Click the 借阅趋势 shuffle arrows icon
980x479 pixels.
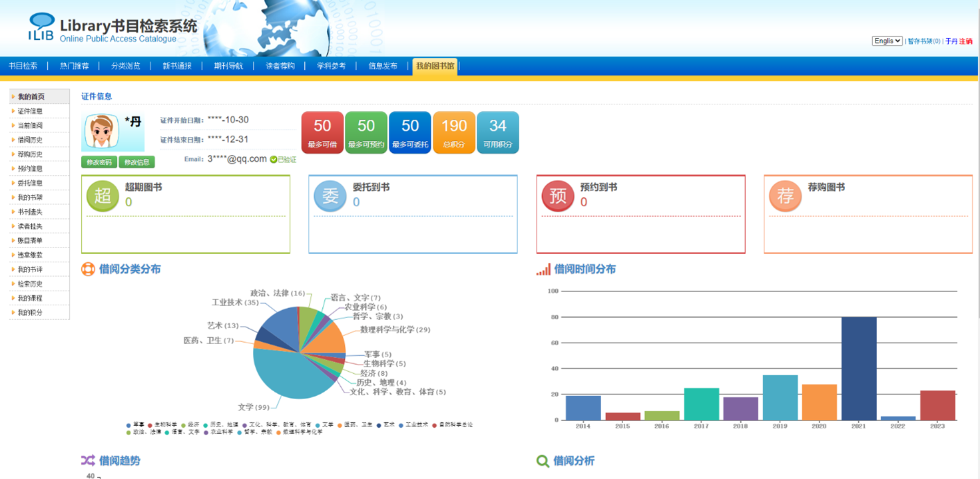pos(88,460)
